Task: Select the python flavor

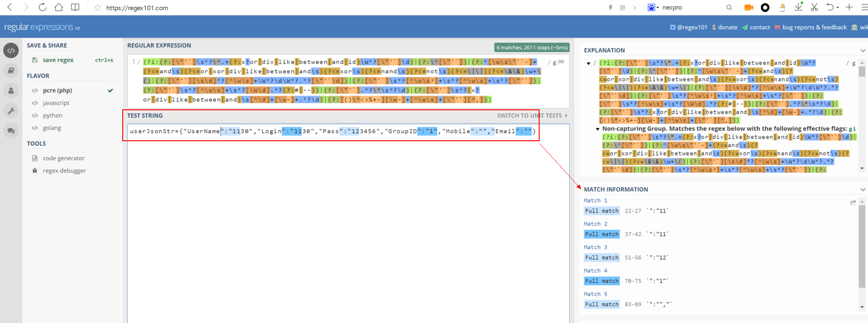Action: point(52,116)
